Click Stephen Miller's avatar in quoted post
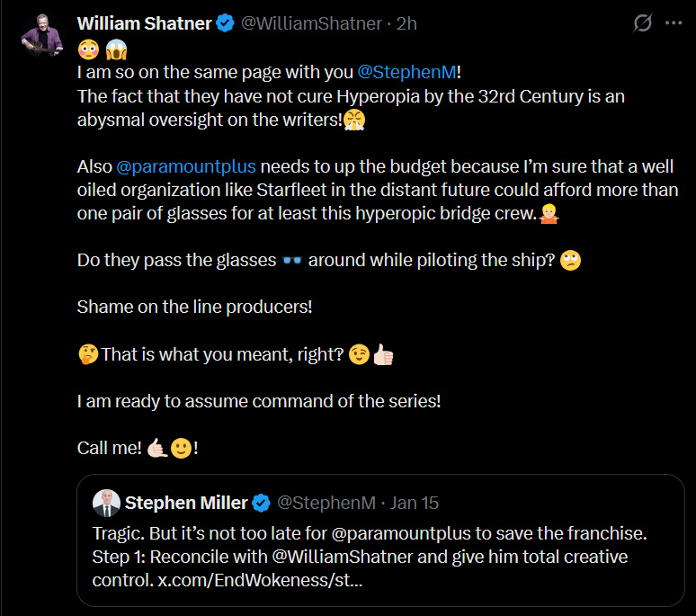This screenshot has width=696, height=616. click(107, 503)
